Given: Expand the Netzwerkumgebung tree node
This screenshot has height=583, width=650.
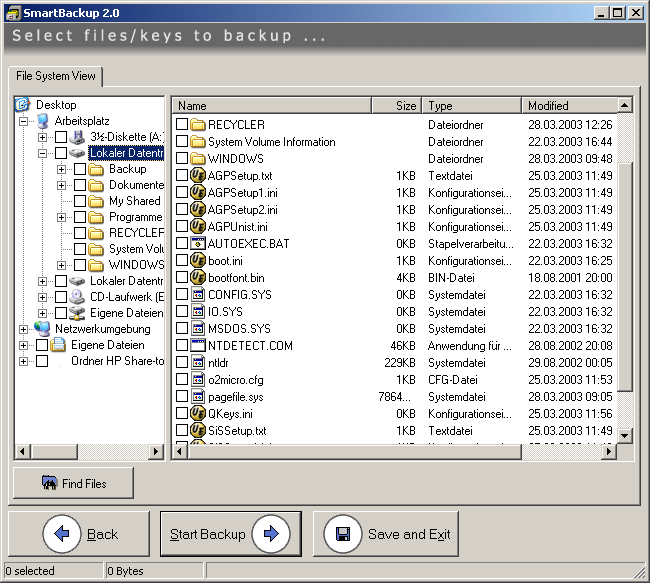Looking at the screenshot, I should pos(23,329).
